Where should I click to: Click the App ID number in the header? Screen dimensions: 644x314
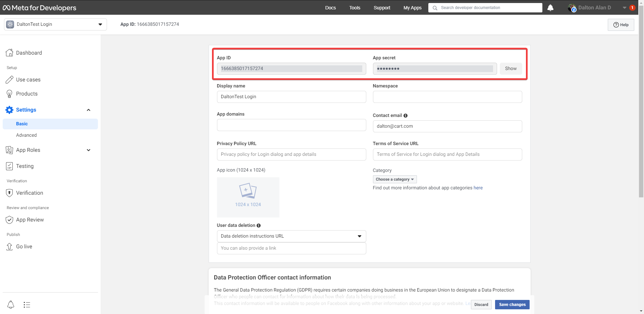pyautogui.click(x=158, y=24)
